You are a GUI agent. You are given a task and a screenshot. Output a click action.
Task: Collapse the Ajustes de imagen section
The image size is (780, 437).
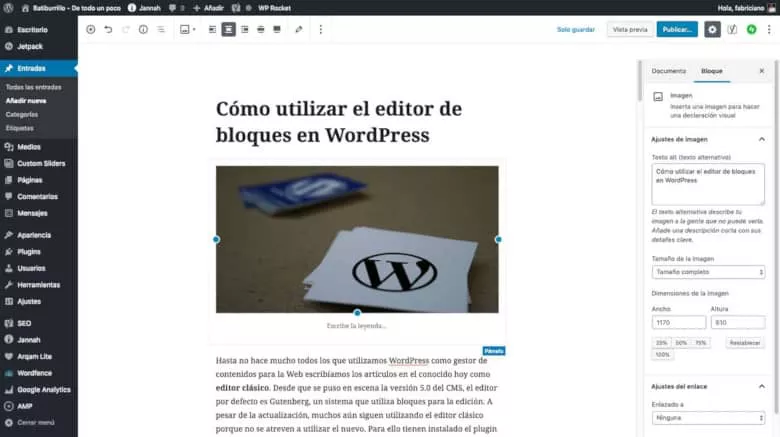click(x=708, y=139)
